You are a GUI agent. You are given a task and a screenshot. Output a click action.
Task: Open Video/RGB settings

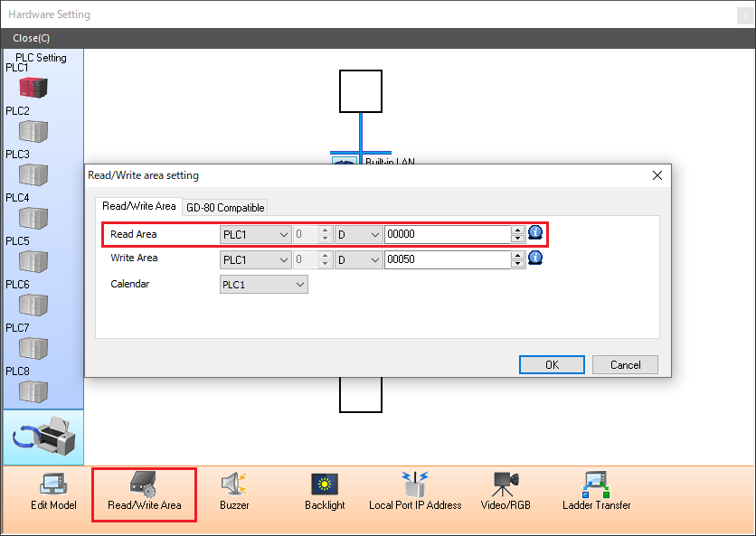[x=506, y=492]
